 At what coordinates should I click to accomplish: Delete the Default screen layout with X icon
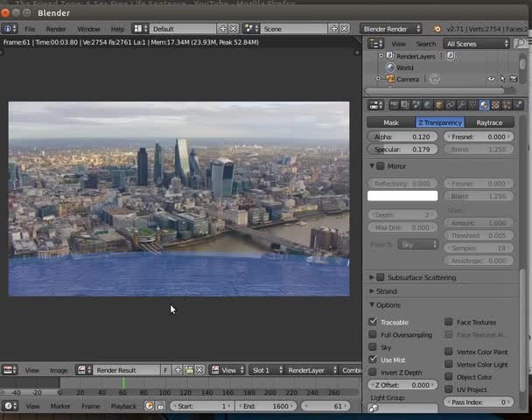click(x=234, y=29)
